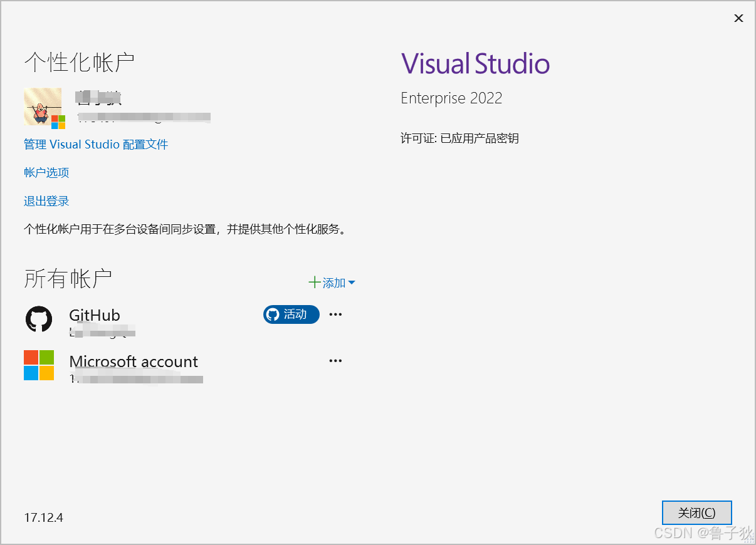Click the Microsoft account logo icon
Image resolution: width=756 pixels, height=545 pixels.
[39, 365]
